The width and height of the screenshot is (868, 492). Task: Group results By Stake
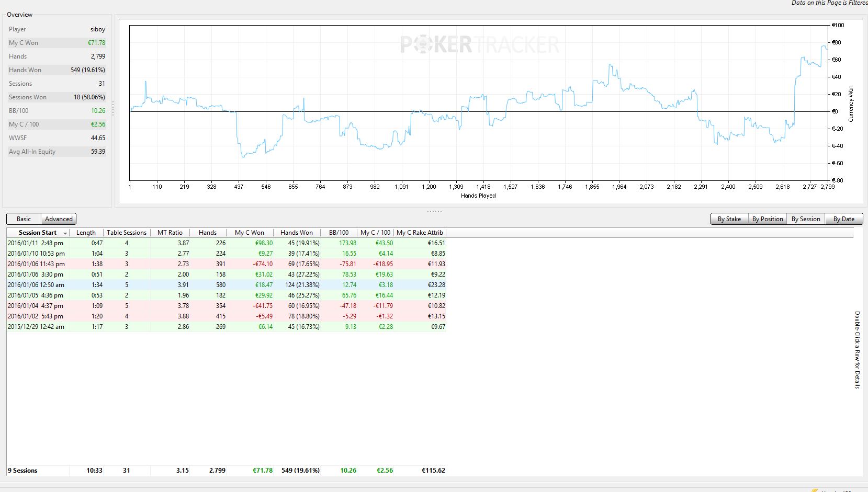pos(729,219)
